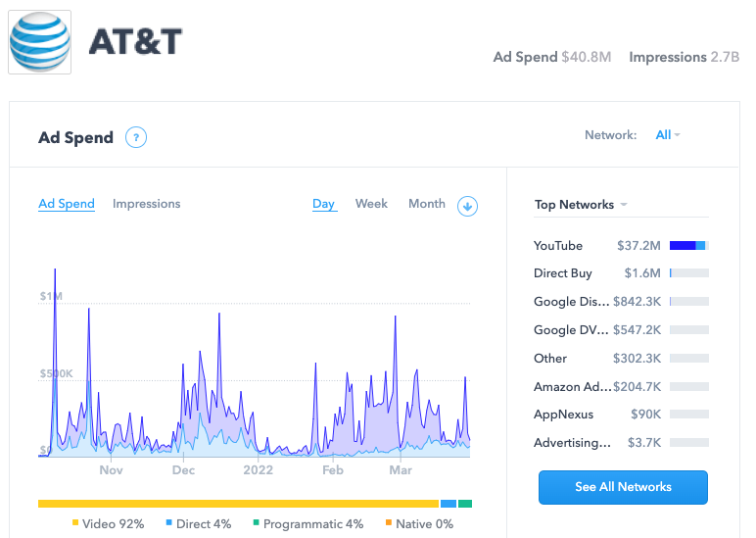
Task: Click the Dec axis label on chart
Action: click(183, 470)
